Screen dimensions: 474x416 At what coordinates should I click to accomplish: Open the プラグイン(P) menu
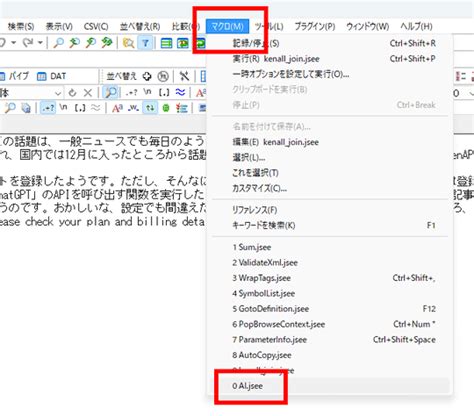click(x=315, y=26)
